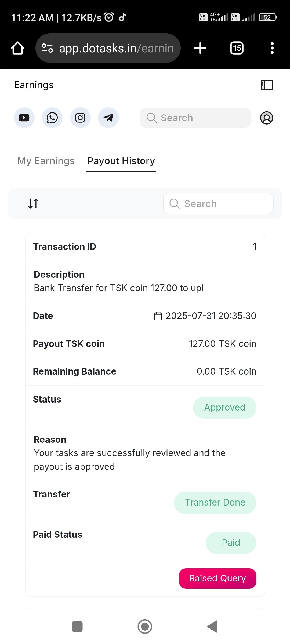Tap the Android recent apps square
Viewport: 290px width, 644px height.
coord(77,627)
